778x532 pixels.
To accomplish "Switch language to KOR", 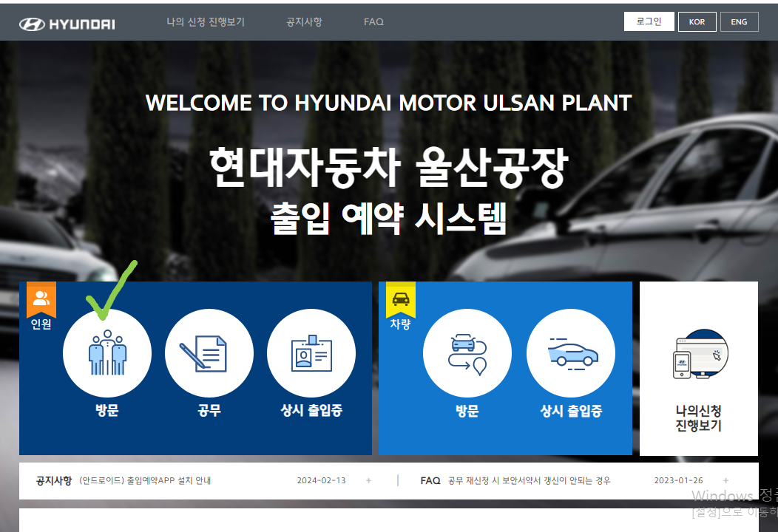I will pos(697,21).
